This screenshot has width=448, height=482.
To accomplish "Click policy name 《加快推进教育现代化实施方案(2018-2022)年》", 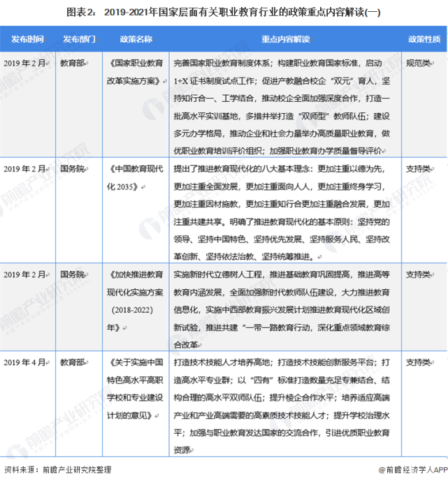I will [x=135, y=301].
